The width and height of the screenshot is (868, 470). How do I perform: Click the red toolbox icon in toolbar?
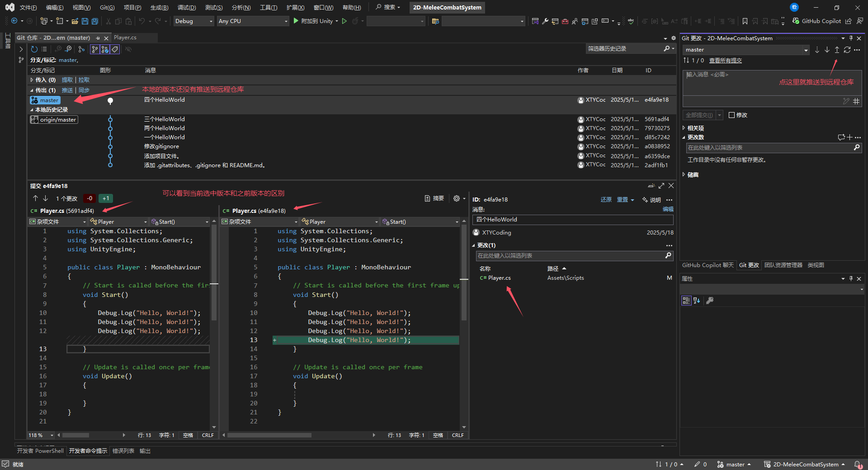point(565,21)
